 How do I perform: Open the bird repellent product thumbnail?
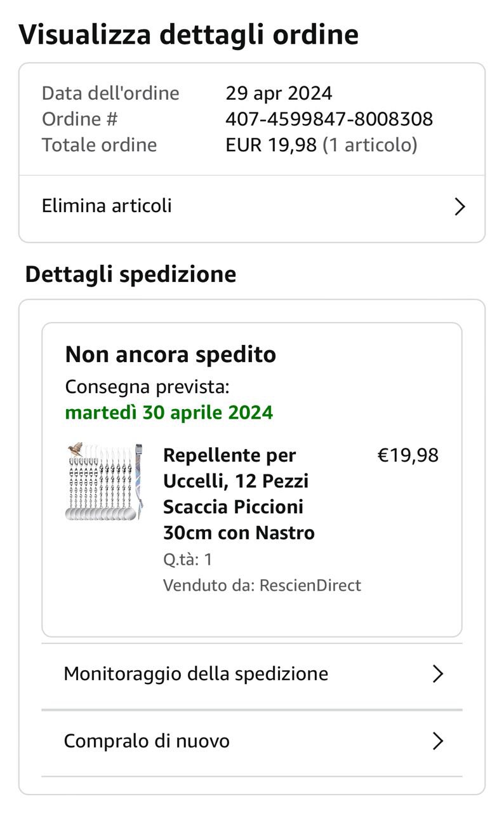coord(104,482)
